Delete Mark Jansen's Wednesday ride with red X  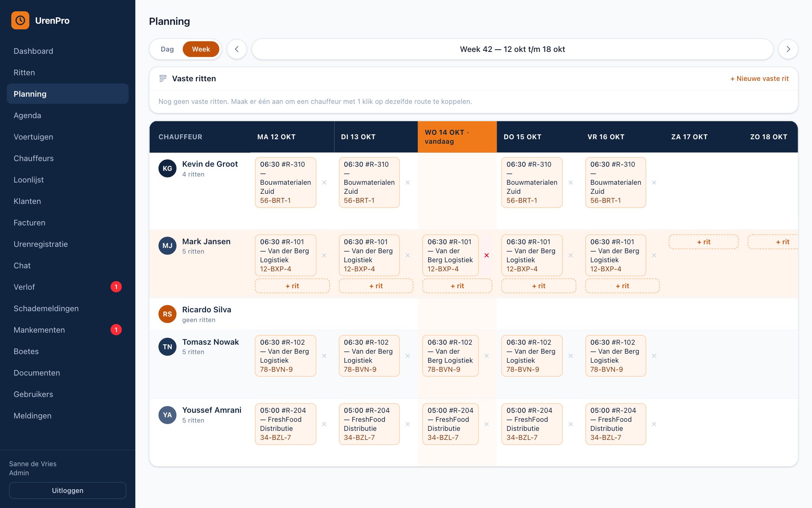click(486, 256)
